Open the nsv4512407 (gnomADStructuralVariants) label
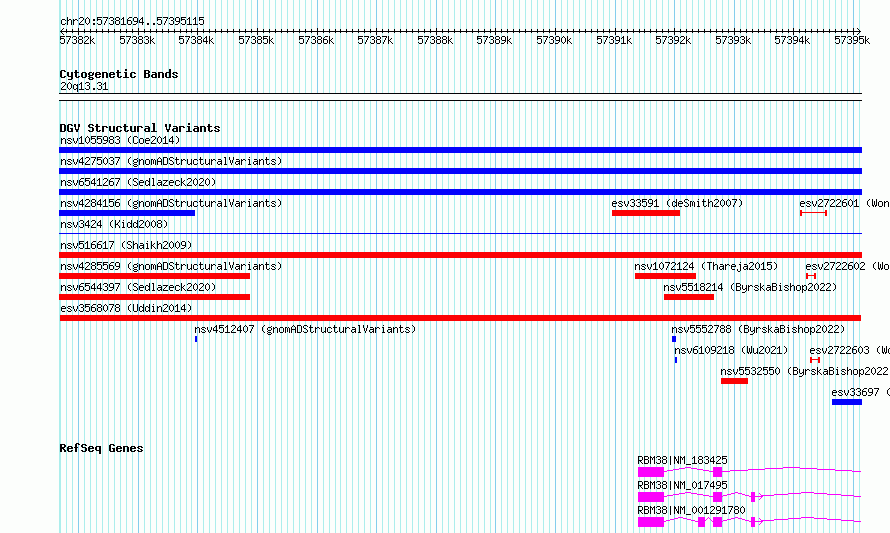Image resolution: width=890 pixels, height=533 pixels. [x=305, y=329]
